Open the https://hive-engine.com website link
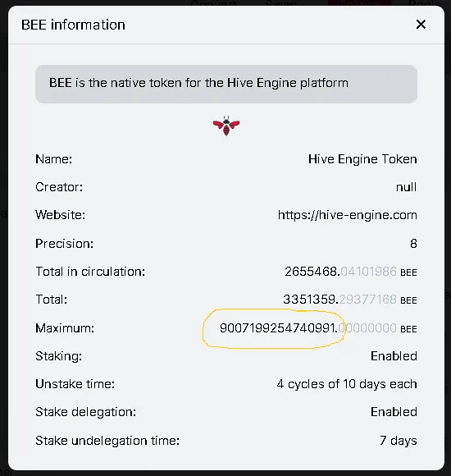Screen dimensions: 451x476 pyautogui.click(x=348, y=215)
